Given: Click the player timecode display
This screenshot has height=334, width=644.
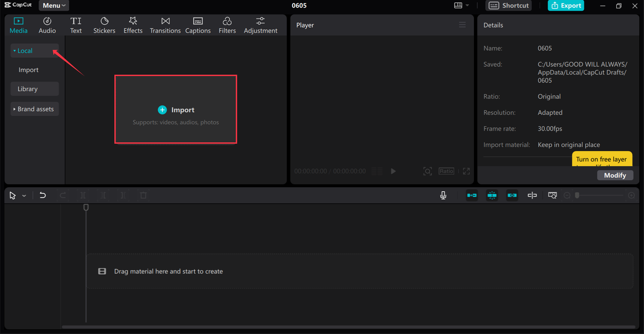Looking at the screenshot, I should click(330, 171).
